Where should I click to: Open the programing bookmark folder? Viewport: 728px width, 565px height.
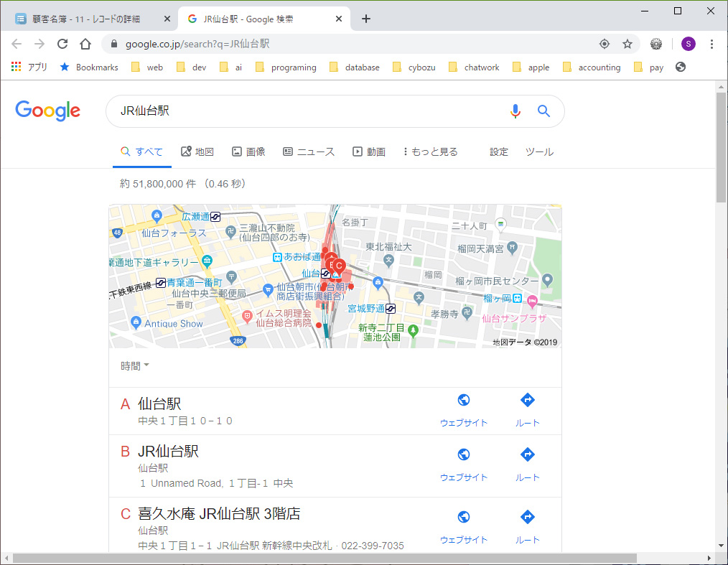click(x=286, y=67)
